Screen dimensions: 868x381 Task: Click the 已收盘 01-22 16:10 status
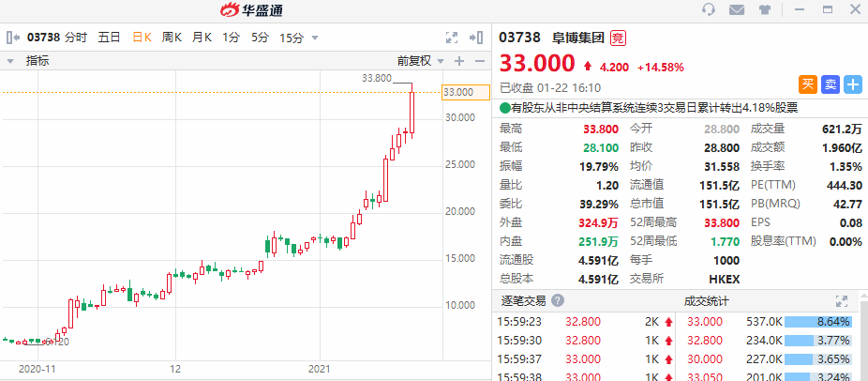tap(550, 87)
